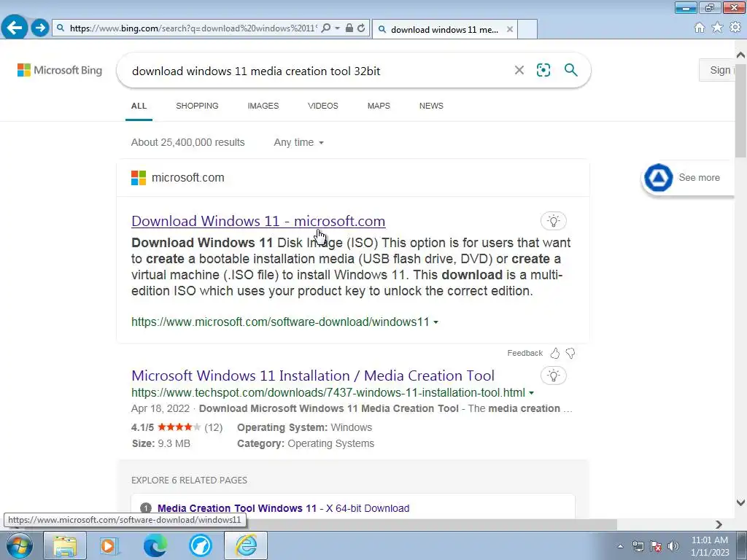
Task: Show hidden system tray icons arrow
Action: (x=620, y=546)
